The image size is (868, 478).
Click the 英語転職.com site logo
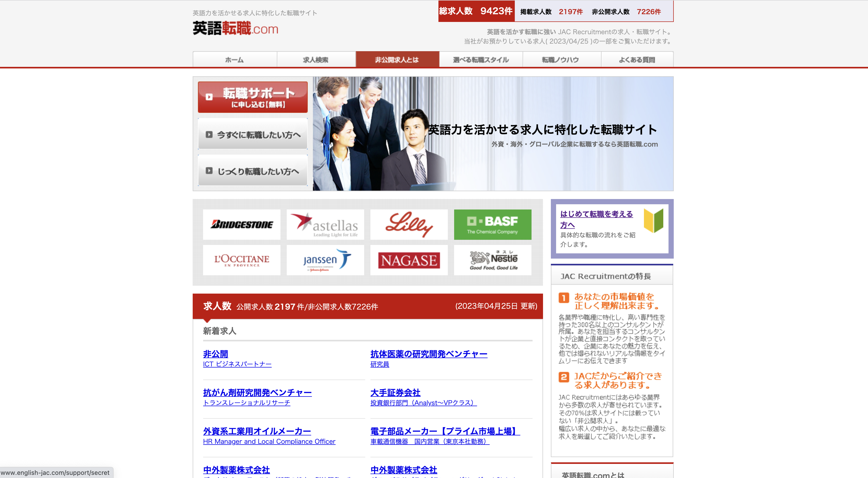click(235, 29)
